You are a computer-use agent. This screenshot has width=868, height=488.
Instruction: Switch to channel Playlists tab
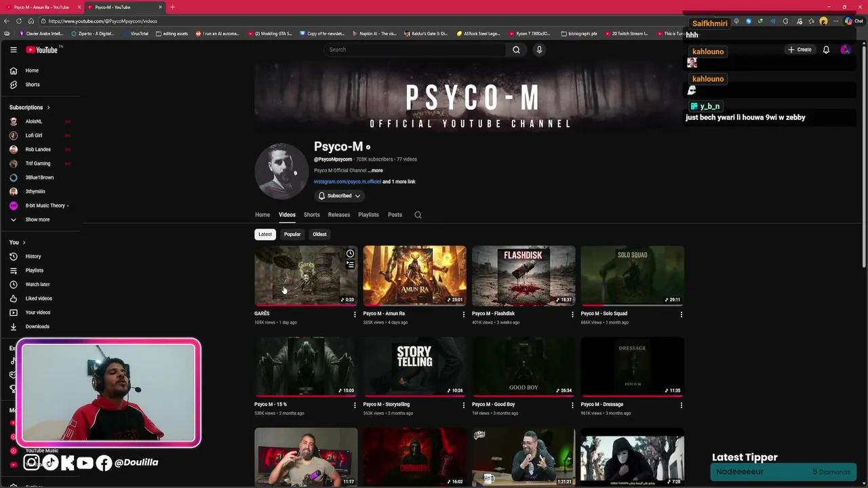tap(368, 215)
